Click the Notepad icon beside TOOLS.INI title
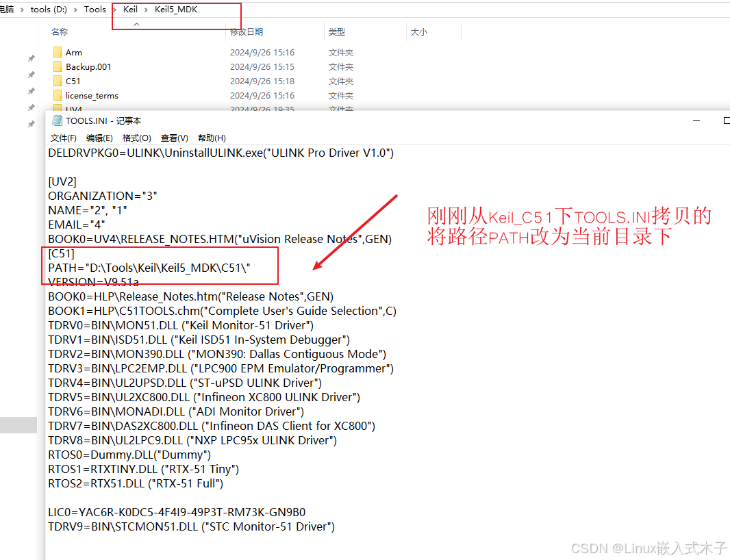The image size is (730, 560). (57, 121)
